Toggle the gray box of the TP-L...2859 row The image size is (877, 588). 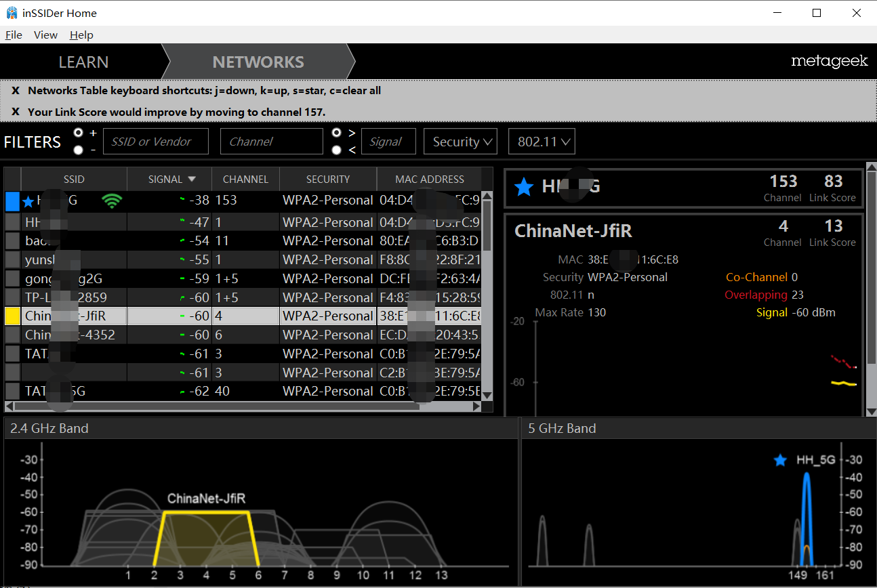coord(12,297)
